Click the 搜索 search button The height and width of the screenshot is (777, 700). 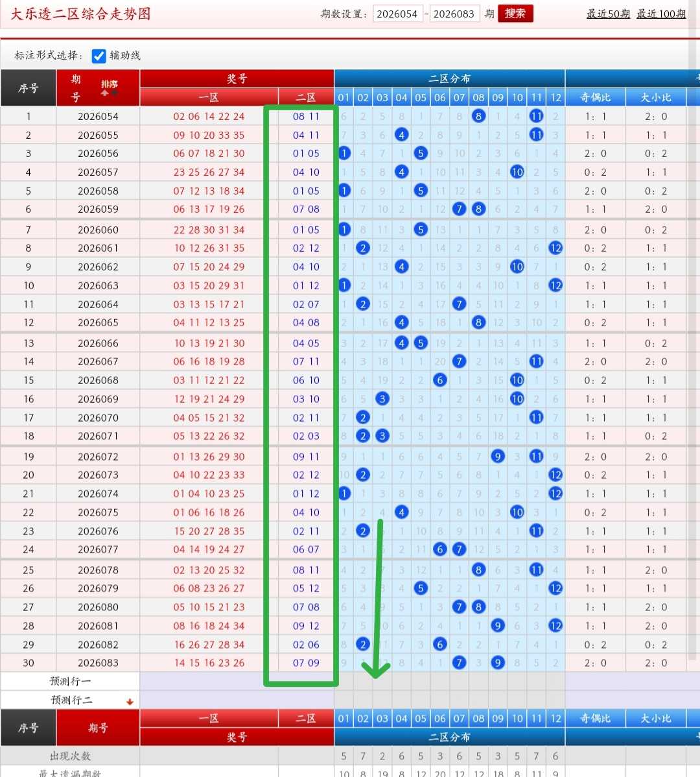[x=515, y=14]
